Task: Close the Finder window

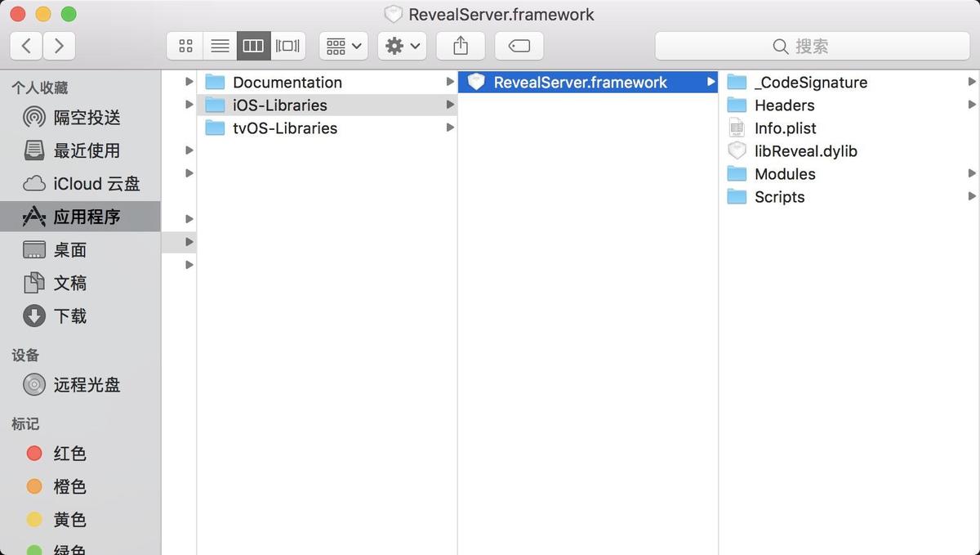Action: (17, 14)
